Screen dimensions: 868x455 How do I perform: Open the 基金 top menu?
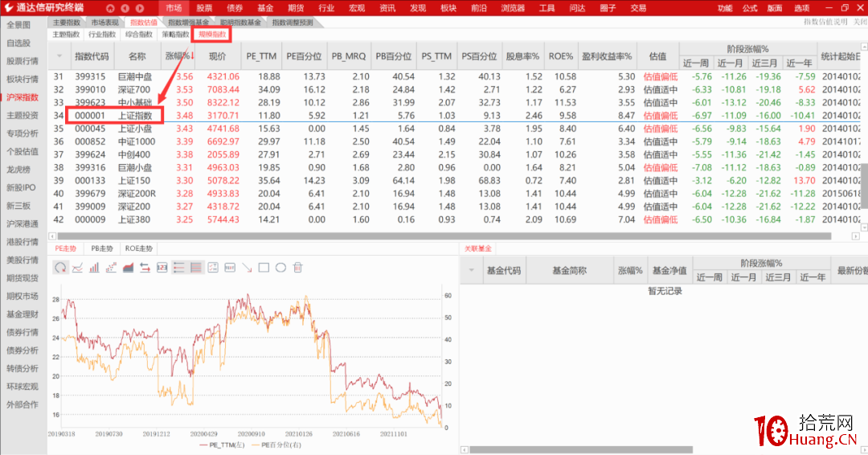click(x=265, y=8)
